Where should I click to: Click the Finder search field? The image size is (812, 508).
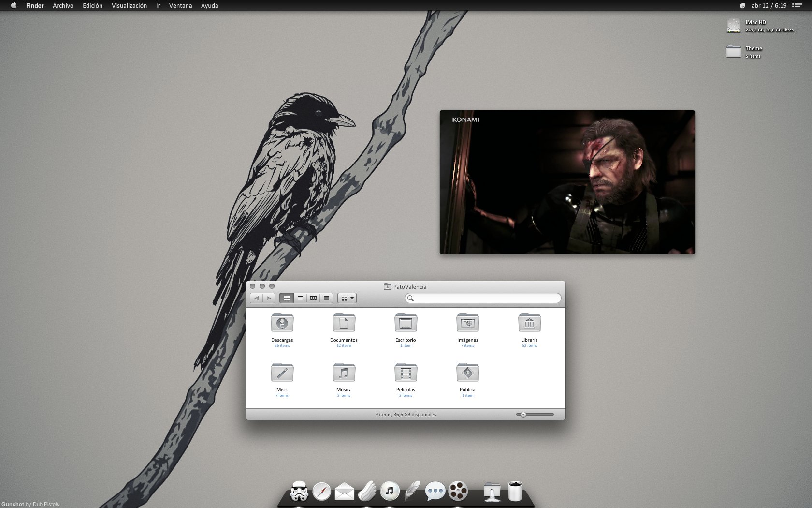483,298
